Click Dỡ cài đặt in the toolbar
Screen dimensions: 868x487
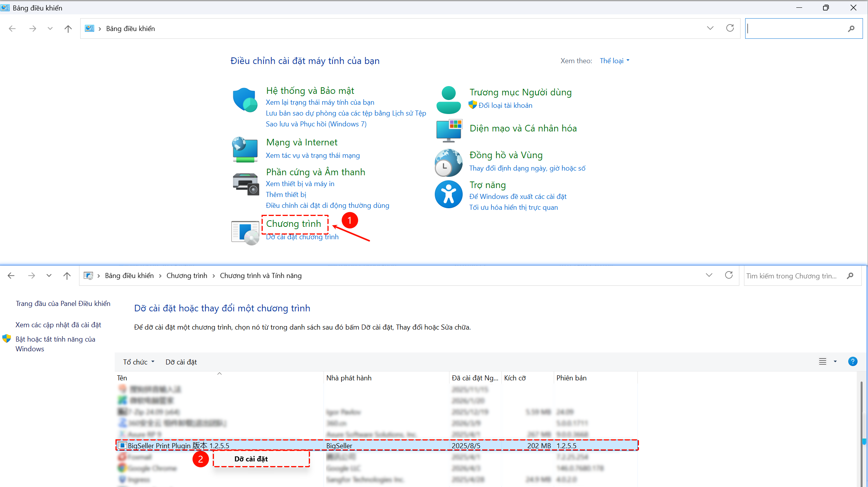coord(181,362)
